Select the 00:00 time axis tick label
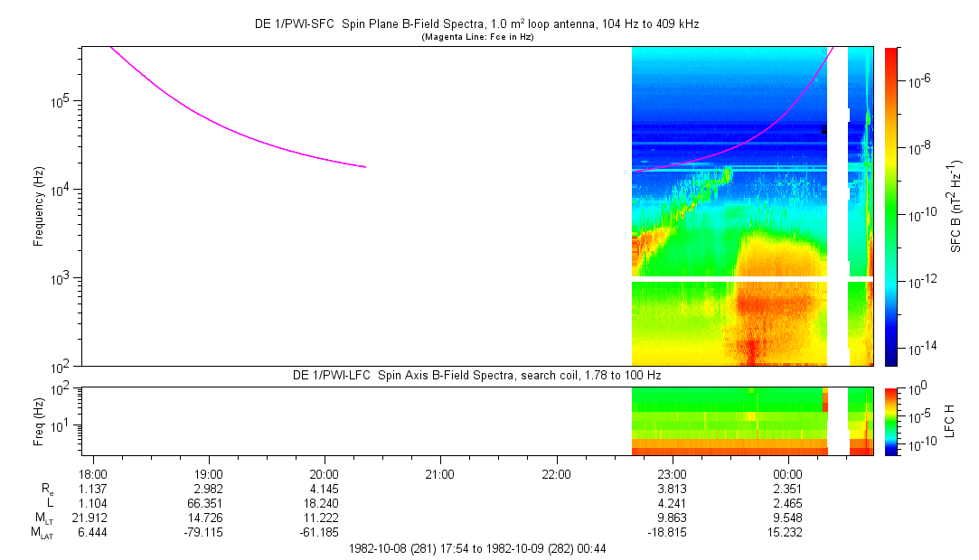Image resolution: width=979 pixels, height=560 pixels. pyautogui.click(x=787, y=474)
